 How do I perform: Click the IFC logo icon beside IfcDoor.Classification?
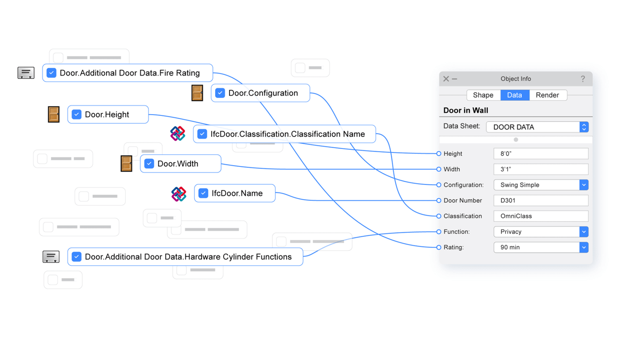point(178,134)
